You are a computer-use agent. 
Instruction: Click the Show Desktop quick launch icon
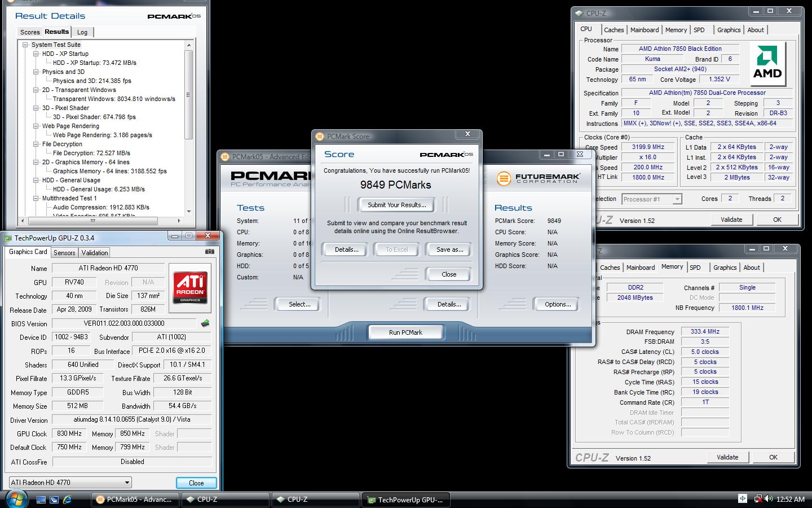tap(41, 500)
